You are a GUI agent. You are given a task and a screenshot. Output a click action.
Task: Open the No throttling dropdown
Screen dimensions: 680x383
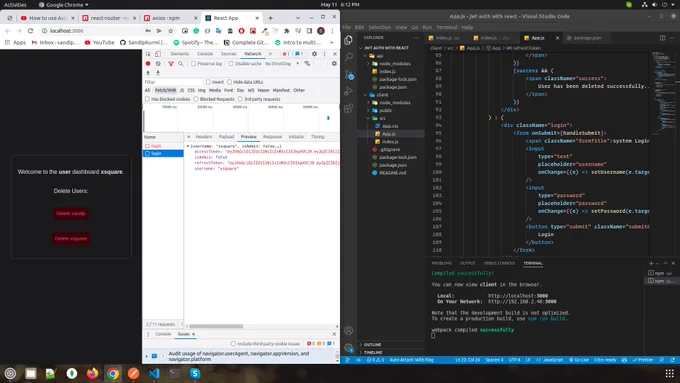coord(282,64)
